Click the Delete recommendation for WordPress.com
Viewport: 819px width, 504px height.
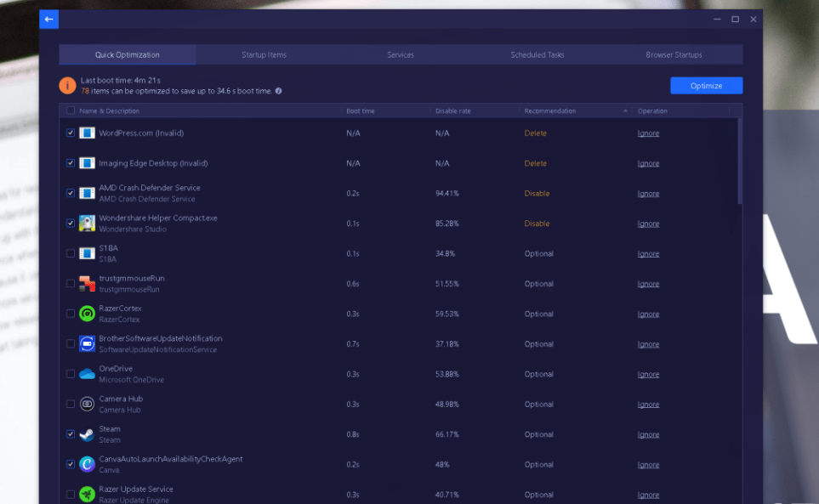point(536,133)
